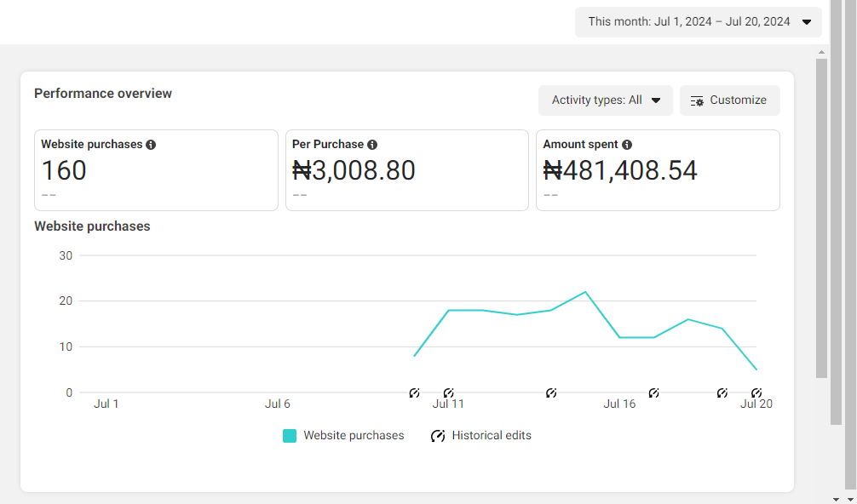Open the historical edit marker at Jul 11
The height and width of the screenshot is (504, 857).
(449, 392)
